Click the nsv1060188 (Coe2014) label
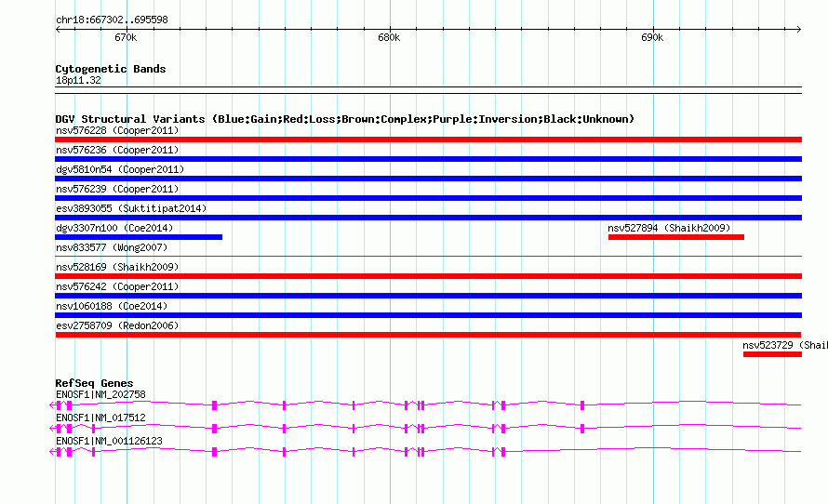 coord(112,306)
